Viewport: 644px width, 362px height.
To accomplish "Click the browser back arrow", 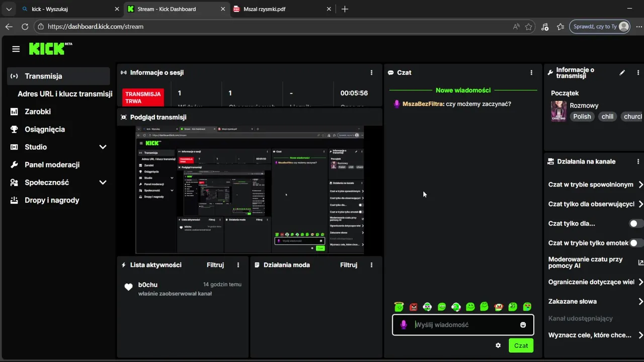I will point(9,27).
